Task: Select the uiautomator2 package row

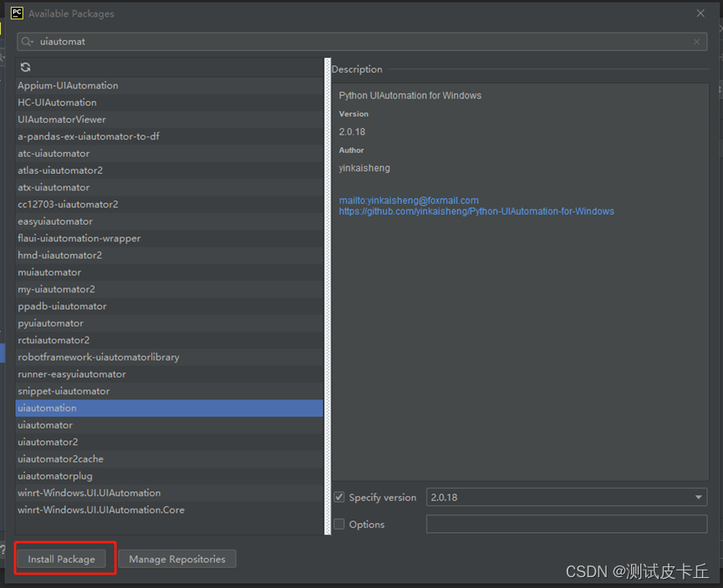Action: point(169,442)
